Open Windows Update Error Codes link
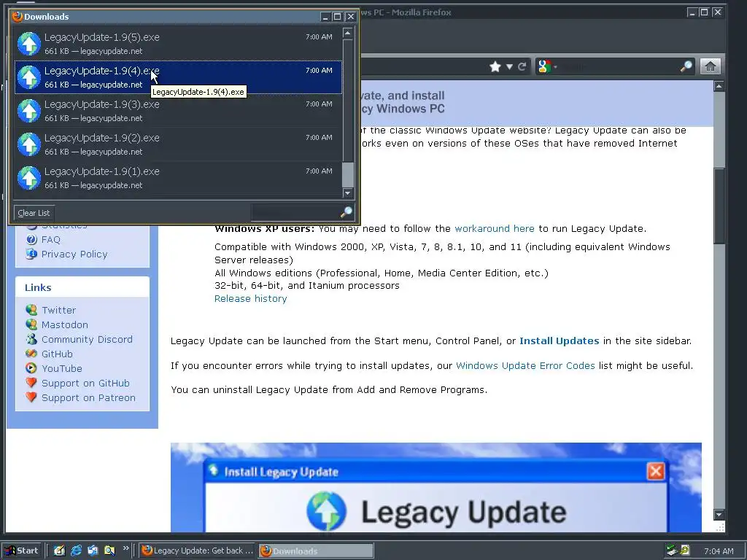747x560 pixels. 525,366
